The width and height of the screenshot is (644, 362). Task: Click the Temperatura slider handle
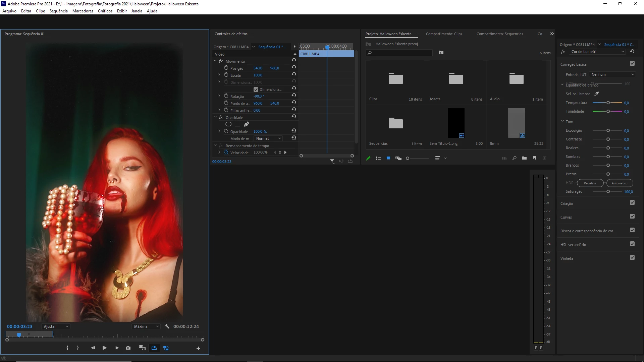tap(608, 103)
